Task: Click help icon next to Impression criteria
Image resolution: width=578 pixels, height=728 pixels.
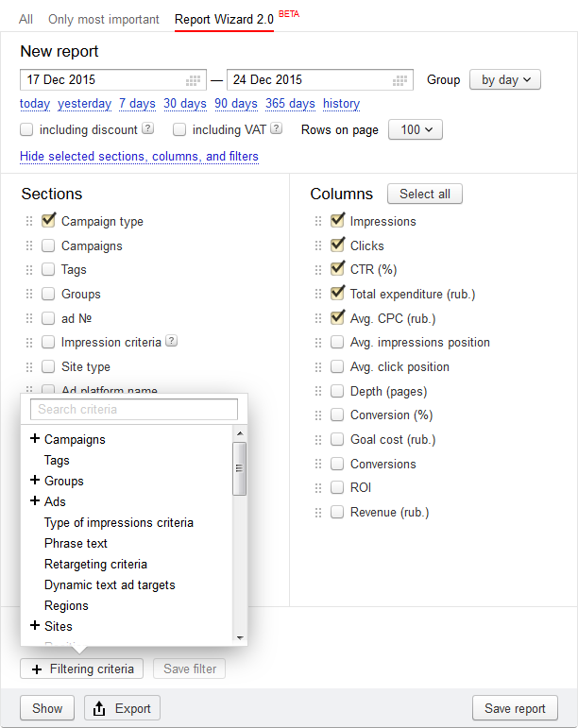Action: [171, 341]
